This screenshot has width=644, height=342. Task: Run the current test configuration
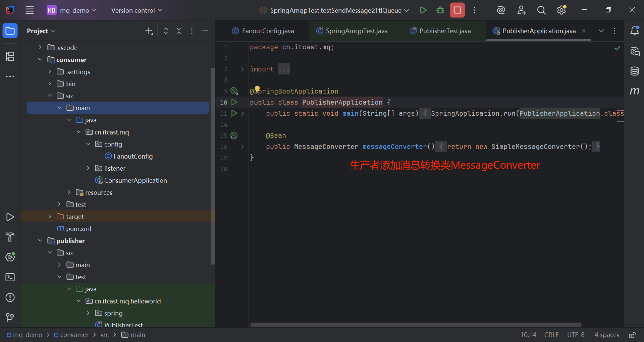pos(423,10)
